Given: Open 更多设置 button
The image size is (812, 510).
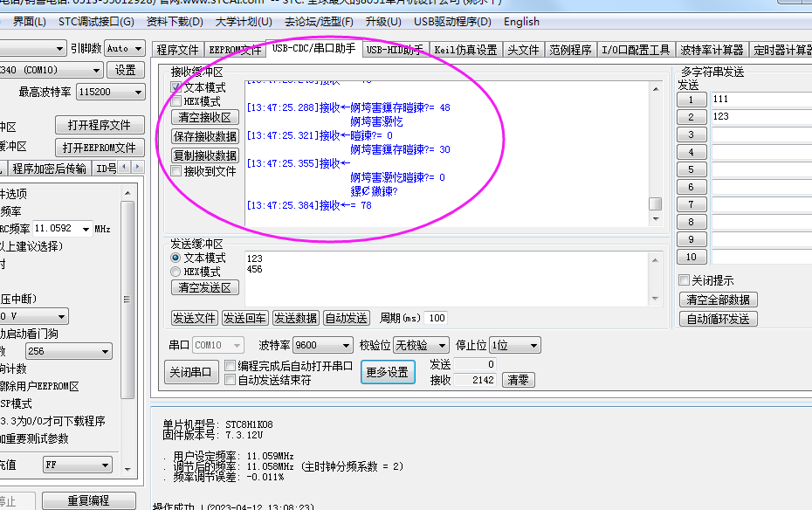Looking at the screenshot, I should (x=388, y=372).
